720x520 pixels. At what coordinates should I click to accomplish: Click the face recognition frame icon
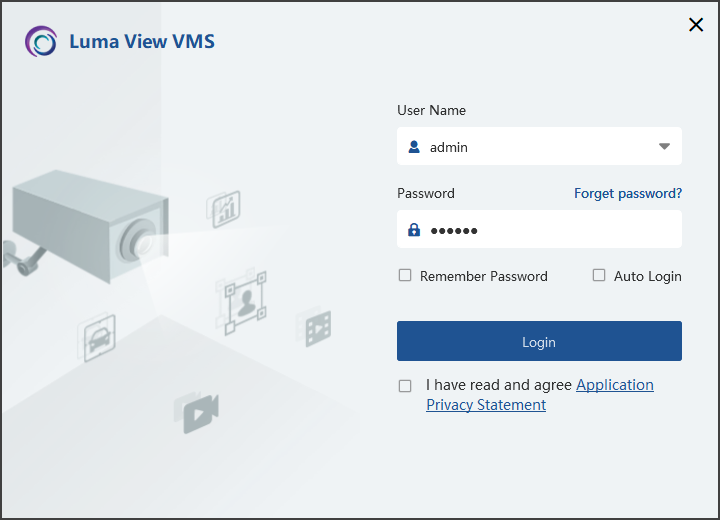pyautogui.click(x=242, y=302)
